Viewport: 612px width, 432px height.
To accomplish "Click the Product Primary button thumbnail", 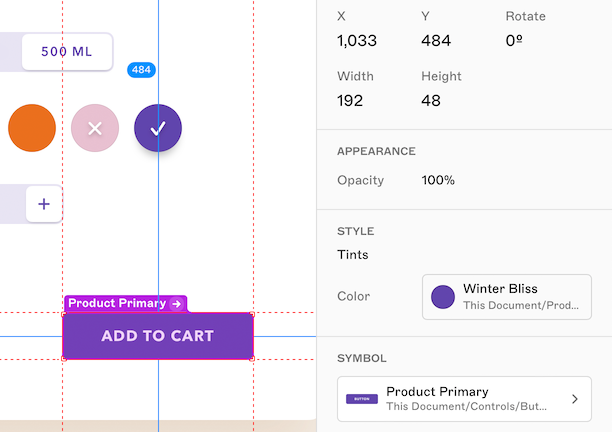I will [x=362, y=399].
